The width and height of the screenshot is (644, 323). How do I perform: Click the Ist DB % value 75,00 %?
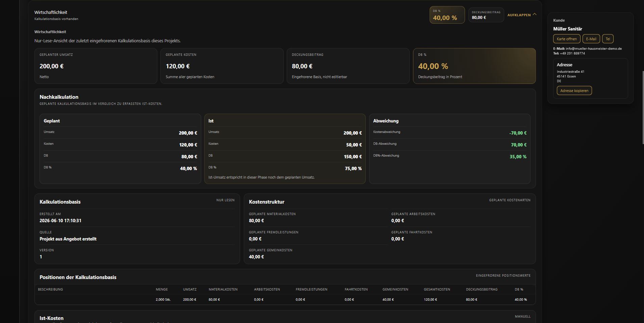353,168
